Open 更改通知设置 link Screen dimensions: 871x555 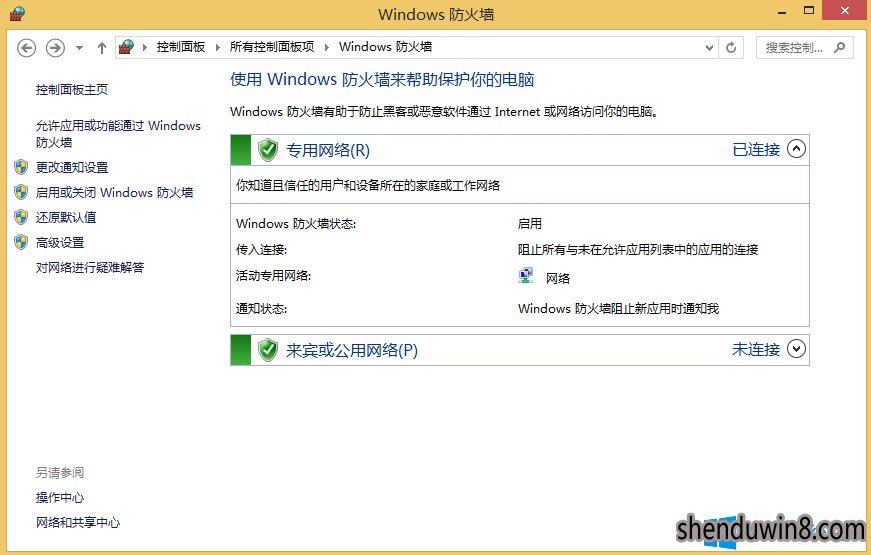tap(72, 167)
